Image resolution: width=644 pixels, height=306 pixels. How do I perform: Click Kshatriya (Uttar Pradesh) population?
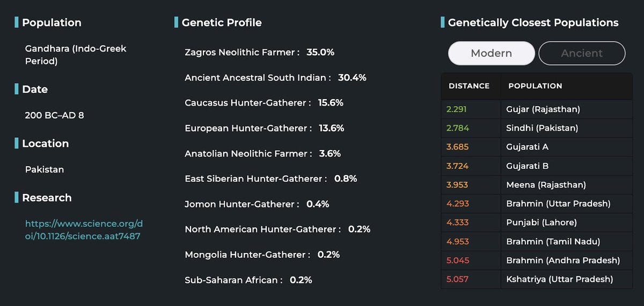tap(559, 279)
